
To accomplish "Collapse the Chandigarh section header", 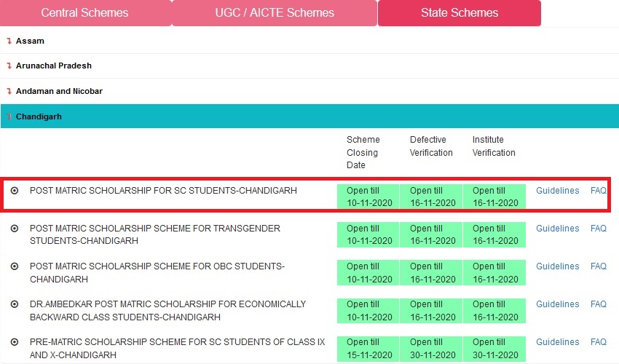I will [39, 116].
